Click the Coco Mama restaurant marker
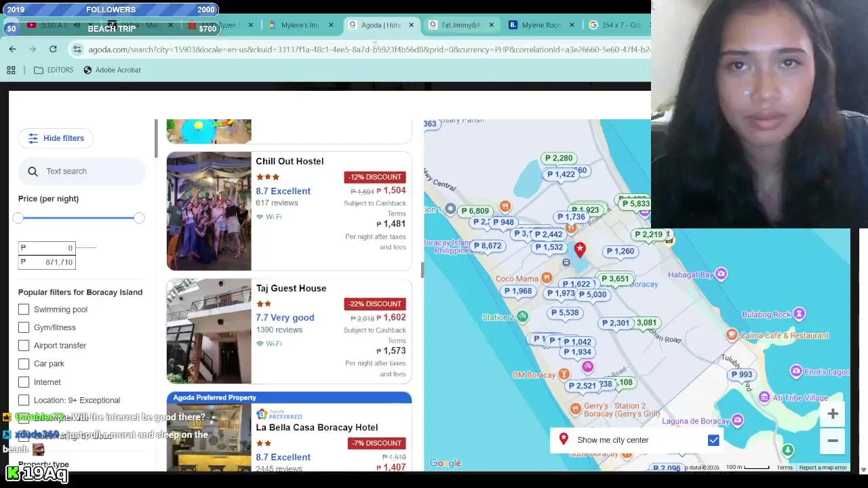Image resolution: width=868 pixels, height=488 pixels. 547,278
